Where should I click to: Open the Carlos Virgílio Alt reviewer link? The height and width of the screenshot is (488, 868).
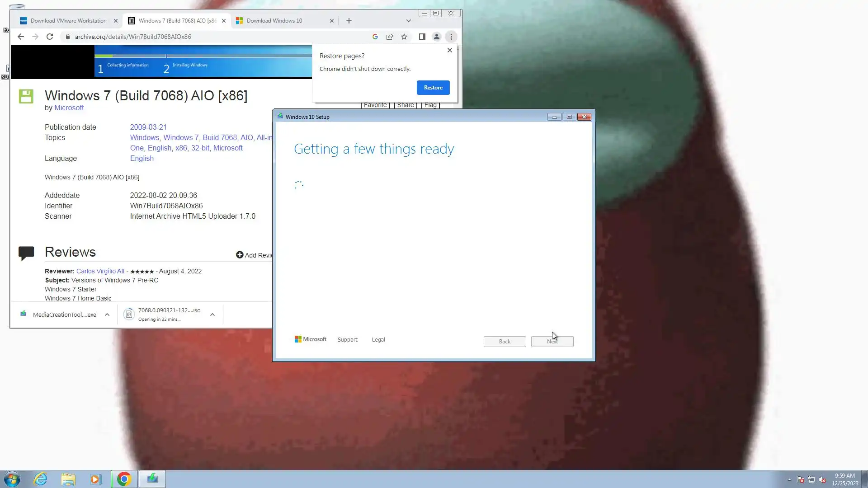(x=100, y=271)
